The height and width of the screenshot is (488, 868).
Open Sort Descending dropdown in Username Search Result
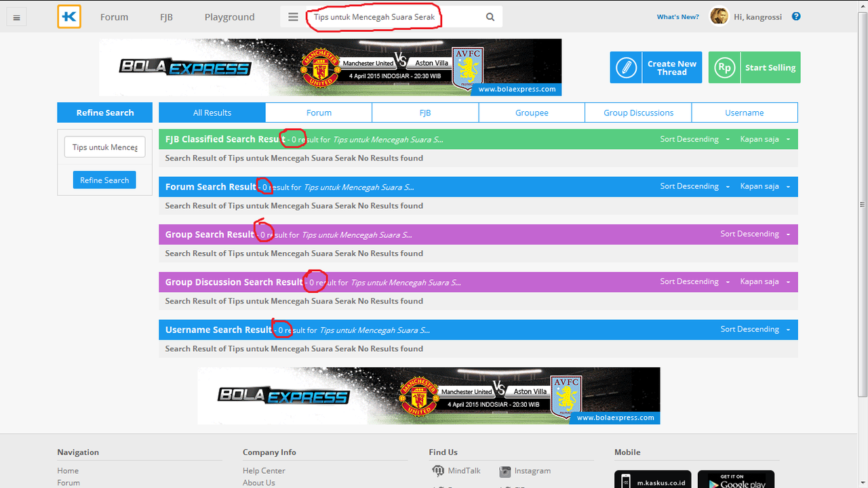point(755,329)
